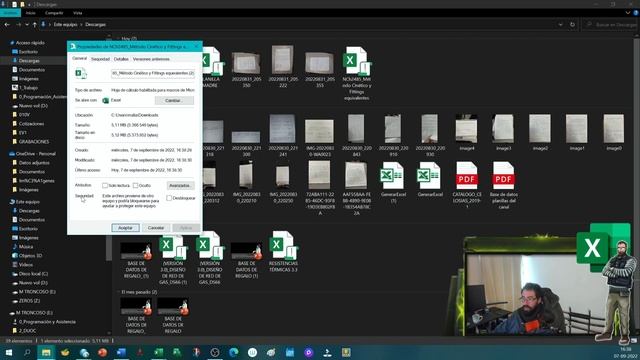Open ZEROS (Z:) drive in sidebar
This screenshot has height=360, width=640.
tap(29, 301)
